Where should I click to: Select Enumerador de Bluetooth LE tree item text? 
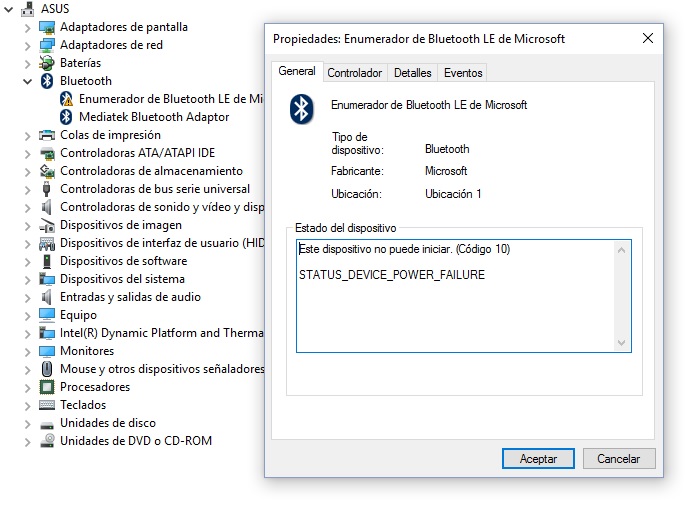pyautogui.click(x=170, y=99)
